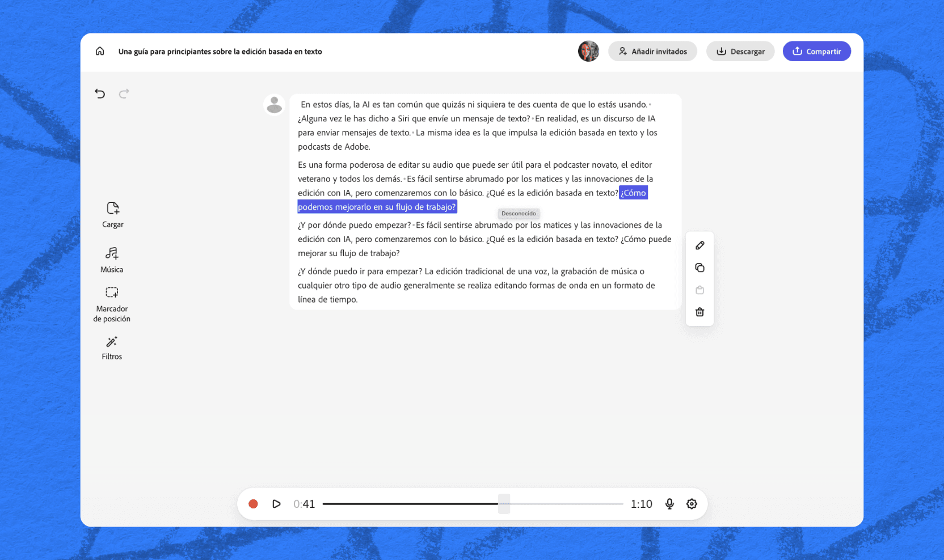Open the Filtros magic wand tool
This screenshot has height=560, width=944.
pyautogui.click(x=112, y=347)
